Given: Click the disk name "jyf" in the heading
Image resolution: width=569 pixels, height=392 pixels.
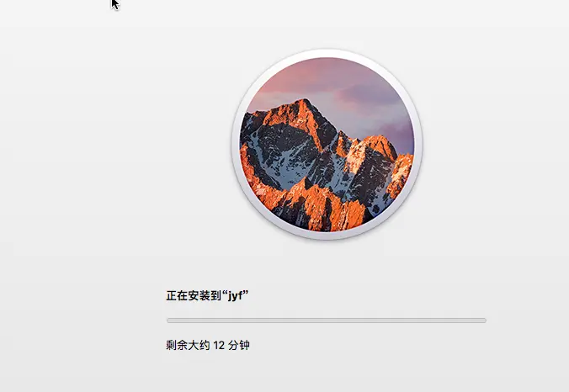Looking at the screenshot, I should tap(235, 296).
